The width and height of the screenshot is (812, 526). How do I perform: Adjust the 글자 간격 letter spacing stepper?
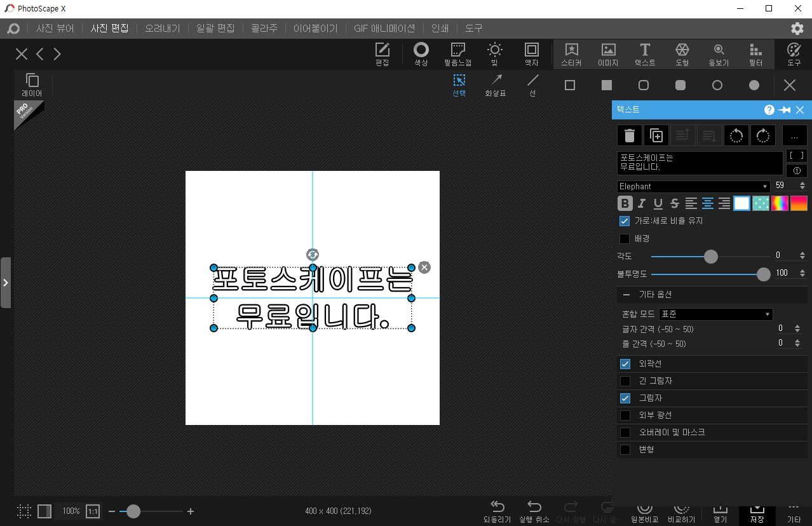(x=798, y=329)
